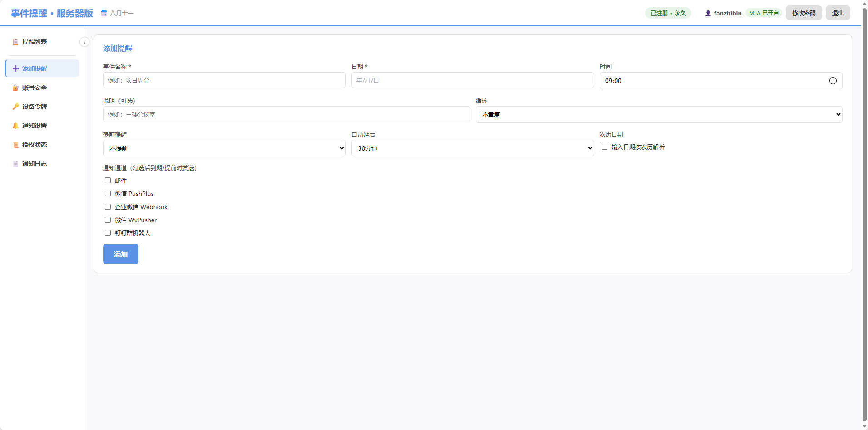Click the clipboard icon beside 提醒列表
This screenshot has width=868, height=430.
tap(15, 42)
